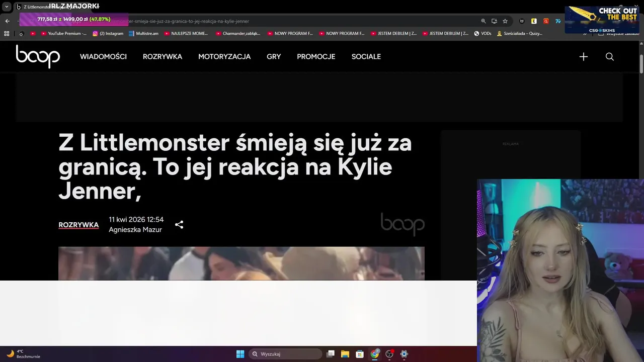Viewport: 644px width, 362px height.
Task: Click the plus icon in boop header
Action: 584,57
